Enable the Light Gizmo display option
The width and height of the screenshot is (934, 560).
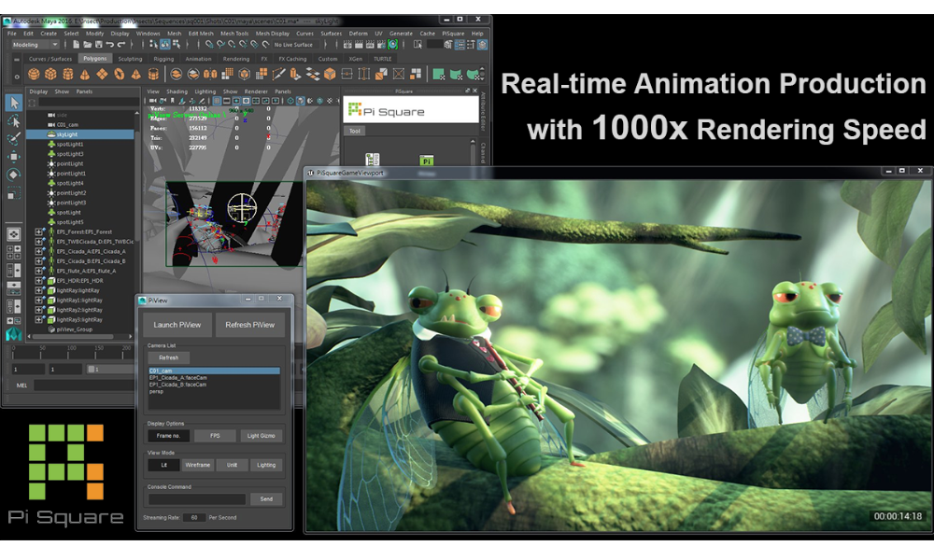click(261, 436)
